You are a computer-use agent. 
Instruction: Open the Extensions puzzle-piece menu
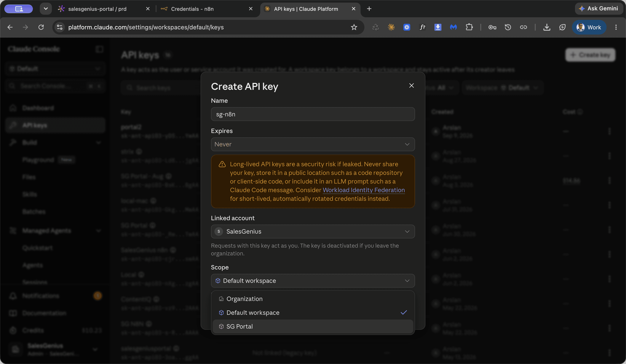(469, 27)
